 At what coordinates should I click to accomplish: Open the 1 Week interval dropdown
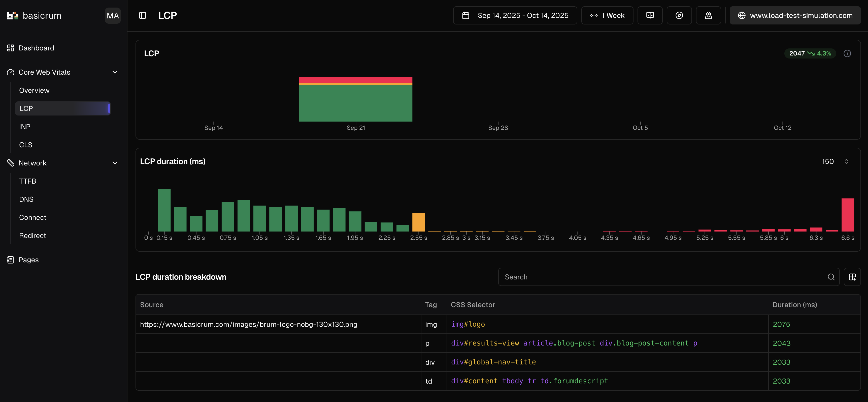(x=607, y=16)
